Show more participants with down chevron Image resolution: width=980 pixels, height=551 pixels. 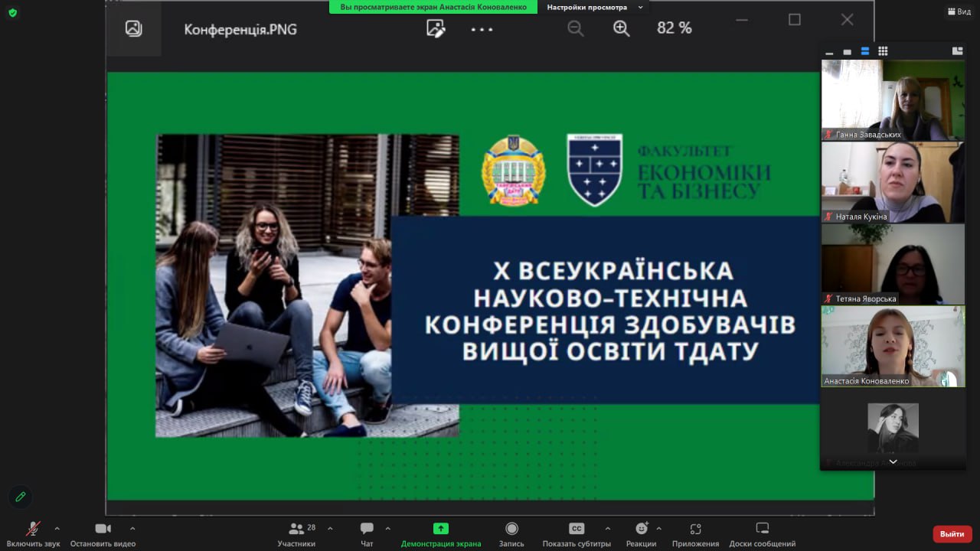(893, 462)
